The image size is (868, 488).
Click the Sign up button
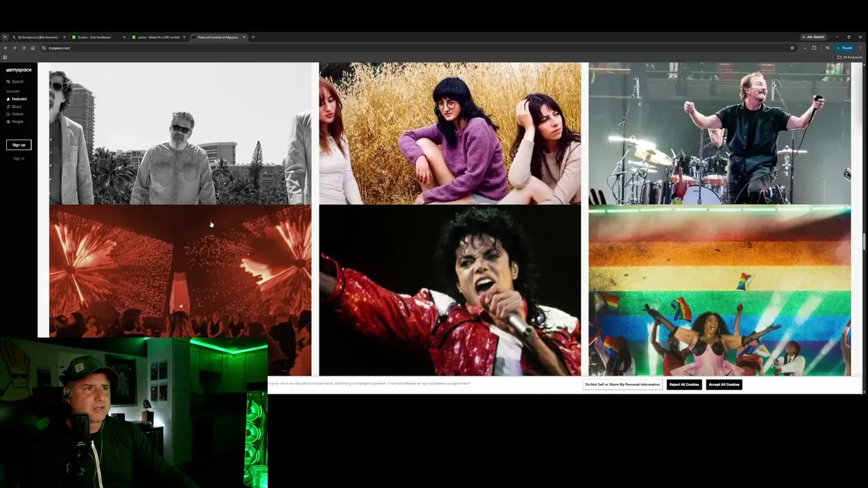[19, 145]
